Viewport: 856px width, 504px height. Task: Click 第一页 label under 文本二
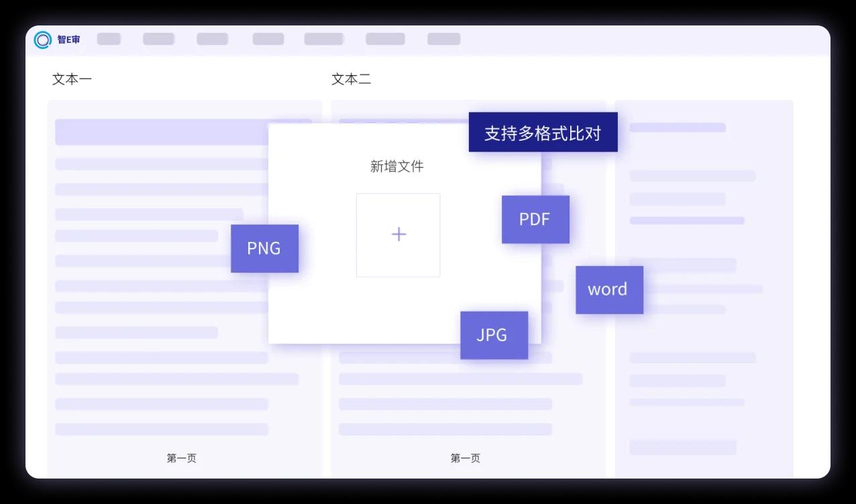point(466,458)
